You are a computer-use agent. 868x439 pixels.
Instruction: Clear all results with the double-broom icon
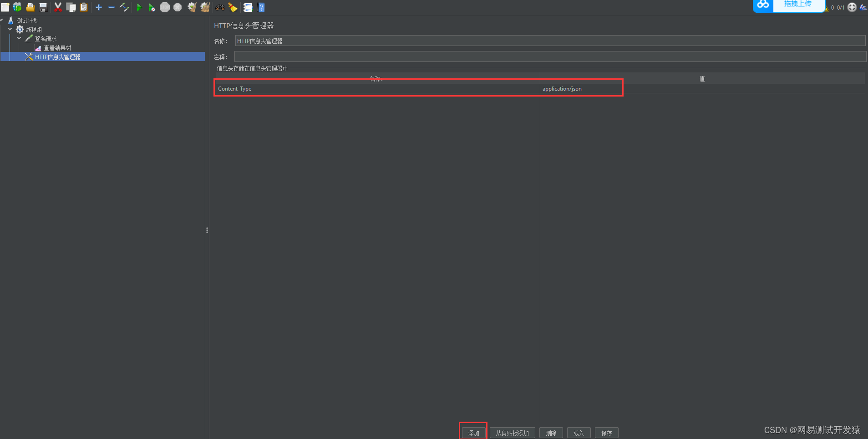[x=205, y=7]
